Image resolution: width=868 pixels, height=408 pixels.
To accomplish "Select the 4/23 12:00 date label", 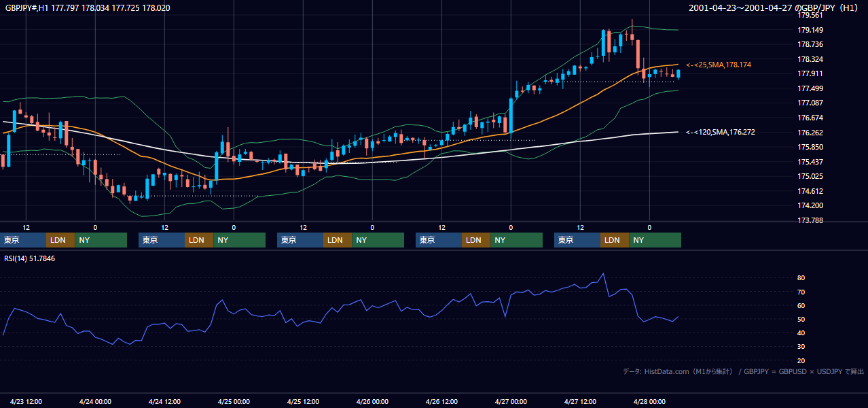I will coord(26,402).
